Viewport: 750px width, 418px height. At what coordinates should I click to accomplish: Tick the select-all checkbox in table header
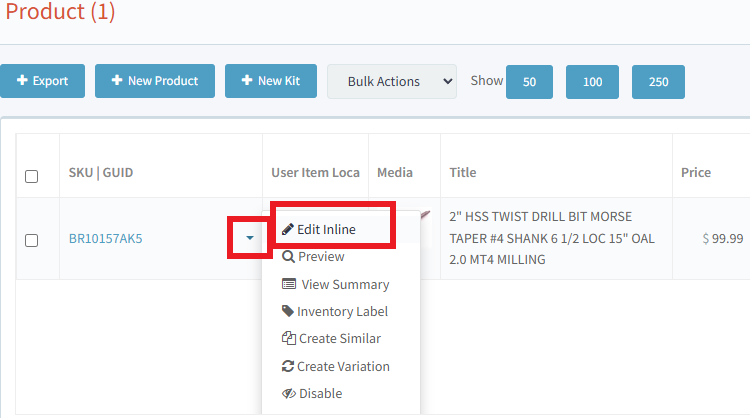pyautogui.click(x=31, y=176)
